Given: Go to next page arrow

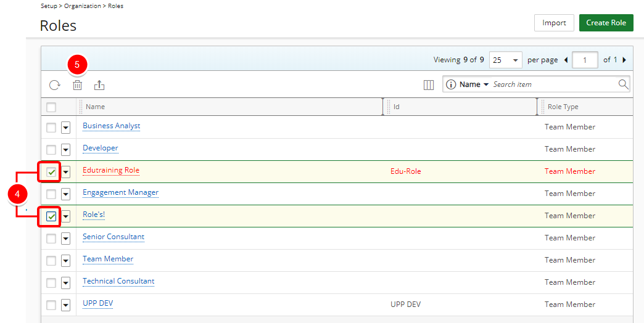Looking at the screenshot, I should click(624, 60).
